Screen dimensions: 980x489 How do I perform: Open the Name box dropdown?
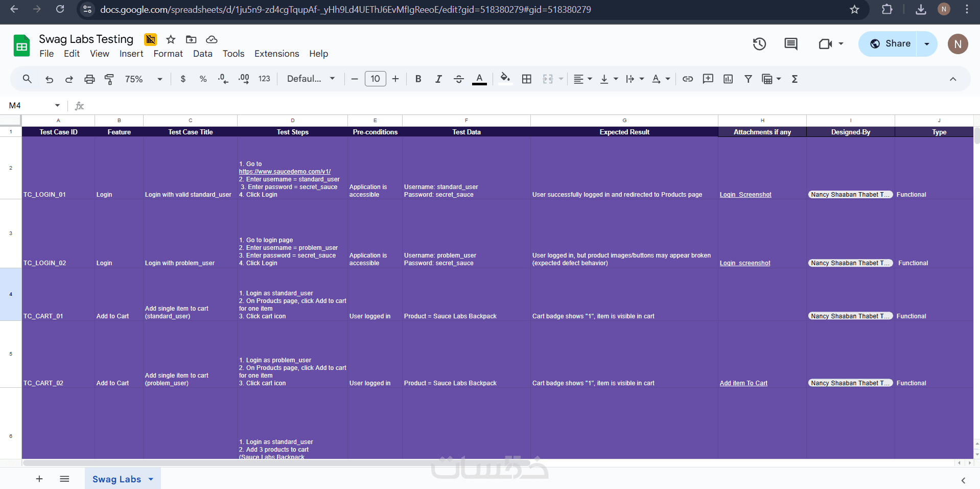(x=57, y=105)
